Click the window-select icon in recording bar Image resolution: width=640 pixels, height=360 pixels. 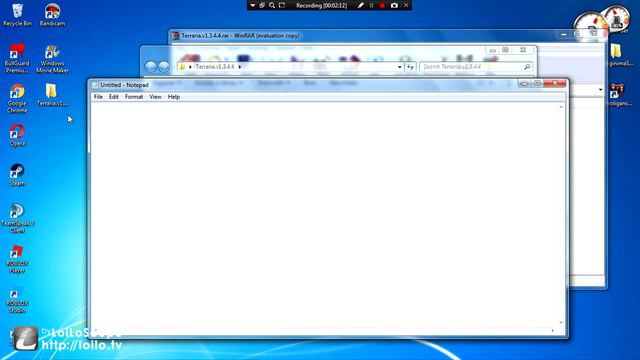[x=262, y=5]
